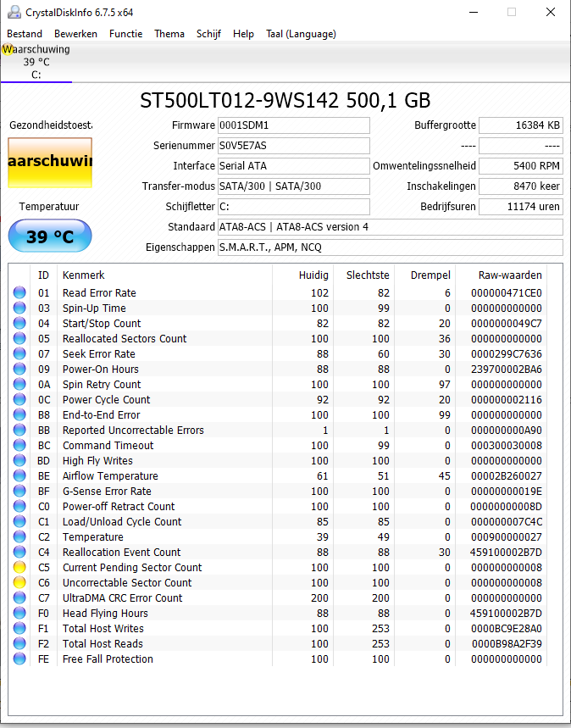
Task: Click the yellow warning icon for Uncorrectable Sector Count
Action: pos(19,582)
